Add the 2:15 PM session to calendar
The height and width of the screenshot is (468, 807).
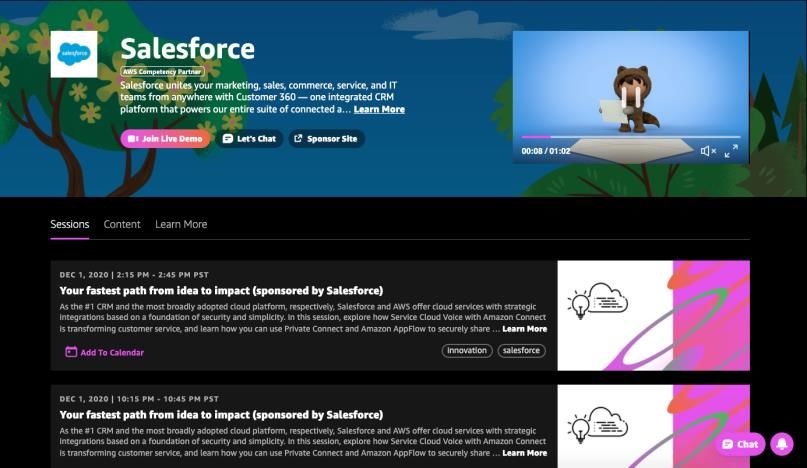tap(104, 352)
